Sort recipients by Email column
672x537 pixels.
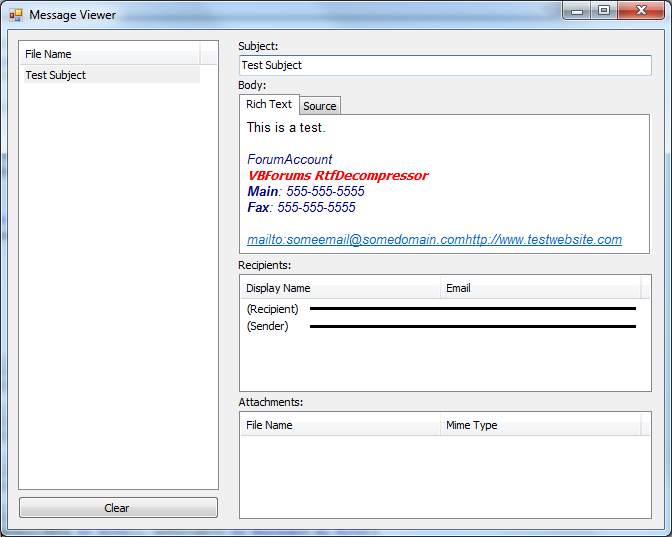pos(540,288)
